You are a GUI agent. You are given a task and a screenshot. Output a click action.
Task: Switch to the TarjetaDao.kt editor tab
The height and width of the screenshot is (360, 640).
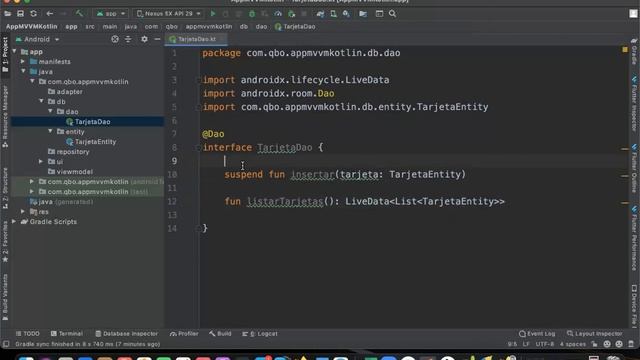(196, 39)
